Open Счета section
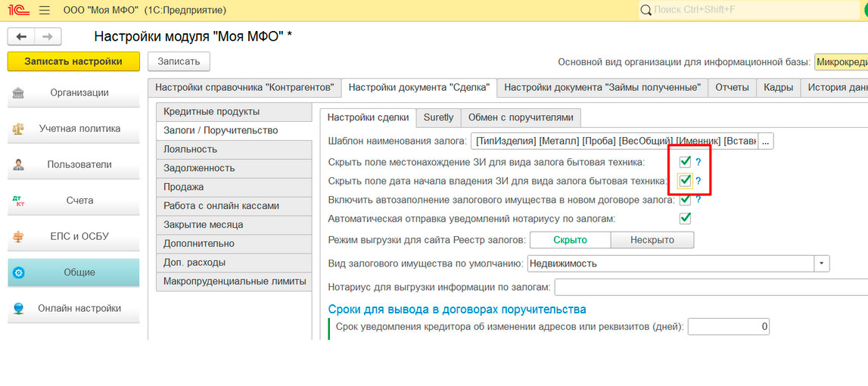 [x=73, y=201]
